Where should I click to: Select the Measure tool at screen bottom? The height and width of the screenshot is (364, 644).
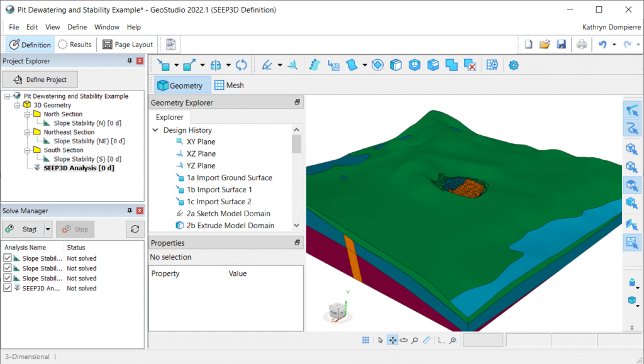tap(426, 339)
